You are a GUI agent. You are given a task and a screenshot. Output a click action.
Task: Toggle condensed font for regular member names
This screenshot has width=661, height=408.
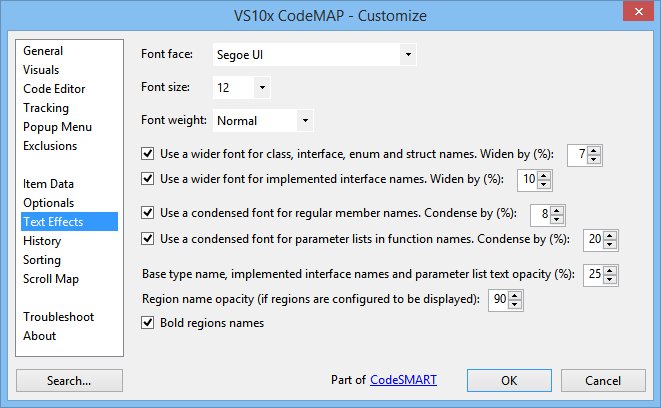[x=148, y=212]
